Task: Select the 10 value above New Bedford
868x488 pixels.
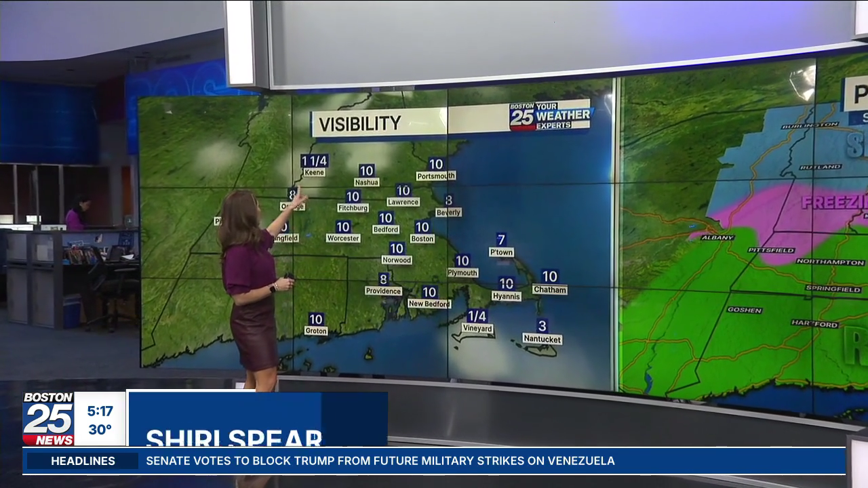Action: click(x=429, y=292)
